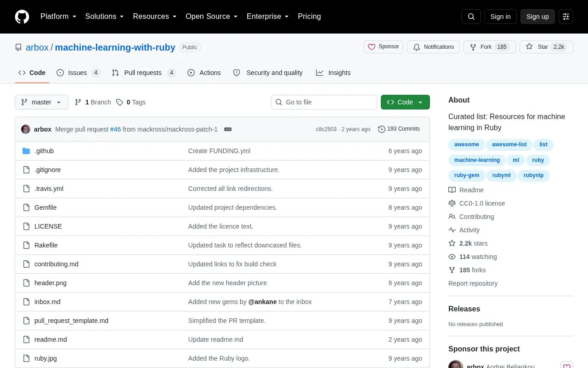This screenshot has width=588, height=368.
Task: Select the rubynlp topic tag
Action: (x=533, y=175)
